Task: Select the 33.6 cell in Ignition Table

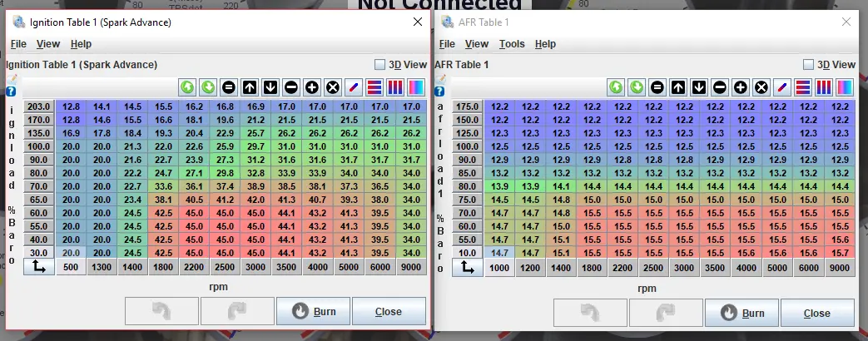Action: coord(163,186)
